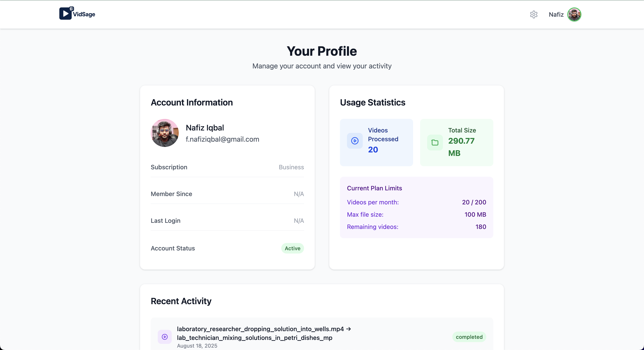The image size is (644, 350).
Task: Click the Remaining videos 180 value
Action: click(481, 227)
